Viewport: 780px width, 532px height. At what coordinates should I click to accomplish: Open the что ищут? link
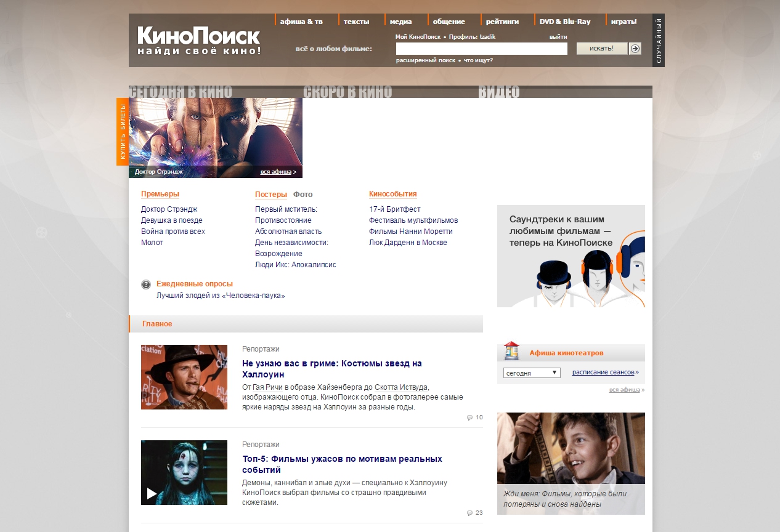pyautogui.click(x=478, y=60)
